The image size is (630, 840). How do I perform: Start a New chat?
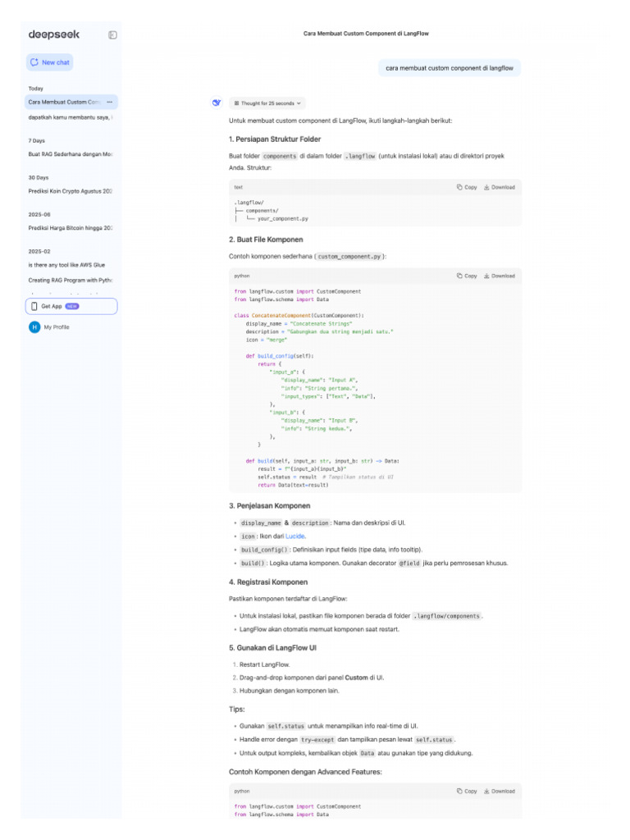pyautogui.click(x=50, y=62)
